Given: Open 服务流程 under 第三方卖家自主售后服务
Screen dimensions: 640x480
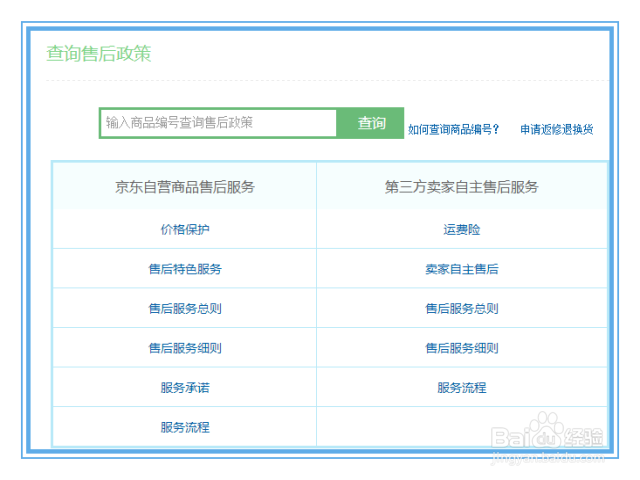Looking at the screenshot, I should [462, 388].
